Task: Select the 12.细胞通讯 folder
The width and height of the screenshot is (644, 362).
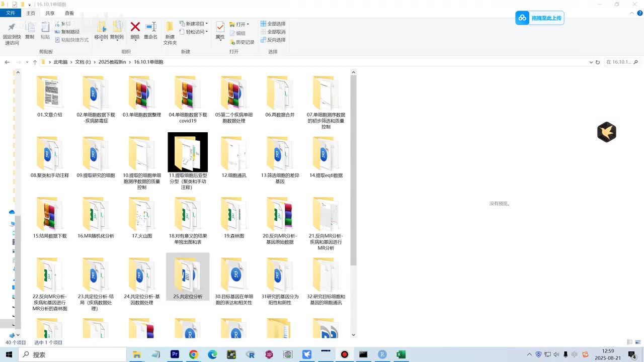Action: pos(234,157)
